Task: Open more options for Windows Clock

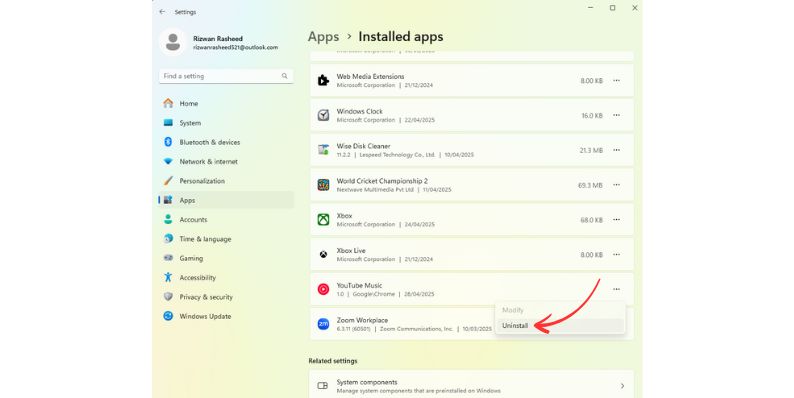Action: click(x=616, y=115)
